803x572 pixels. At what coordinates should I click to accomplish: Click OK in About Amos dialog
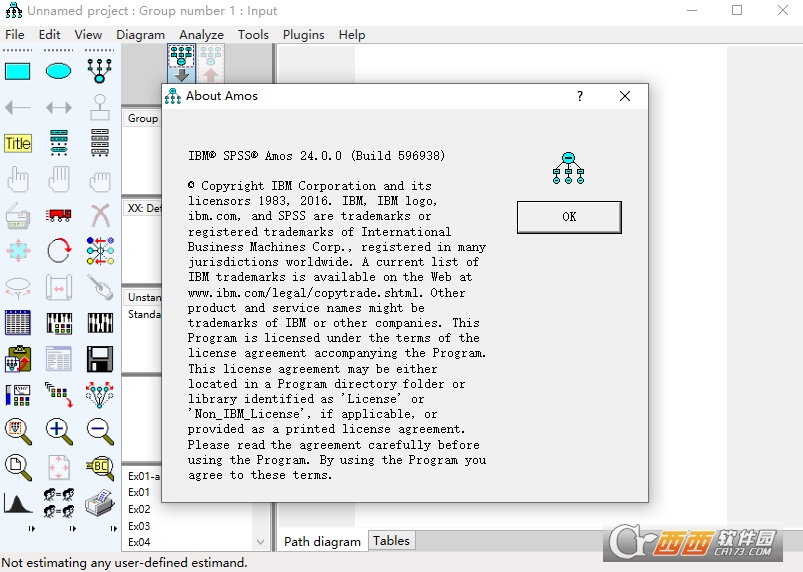click(569, 217)
